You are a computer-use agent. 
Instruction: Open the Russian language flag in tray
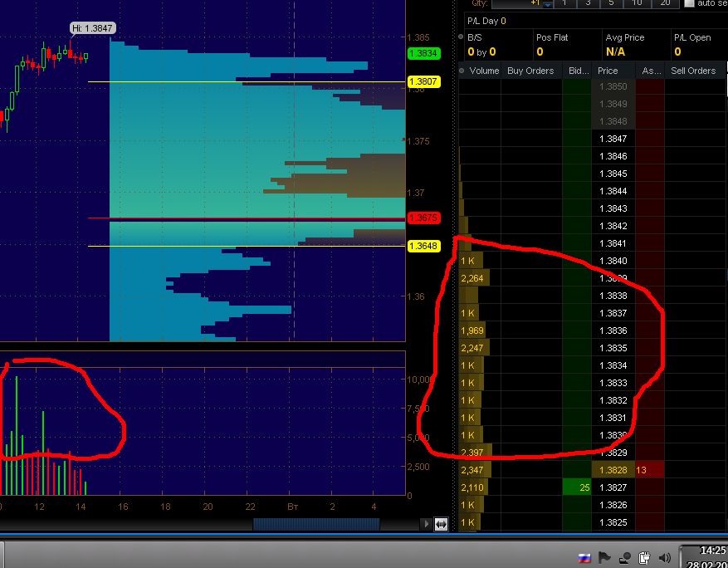click(x=584, y=558)
